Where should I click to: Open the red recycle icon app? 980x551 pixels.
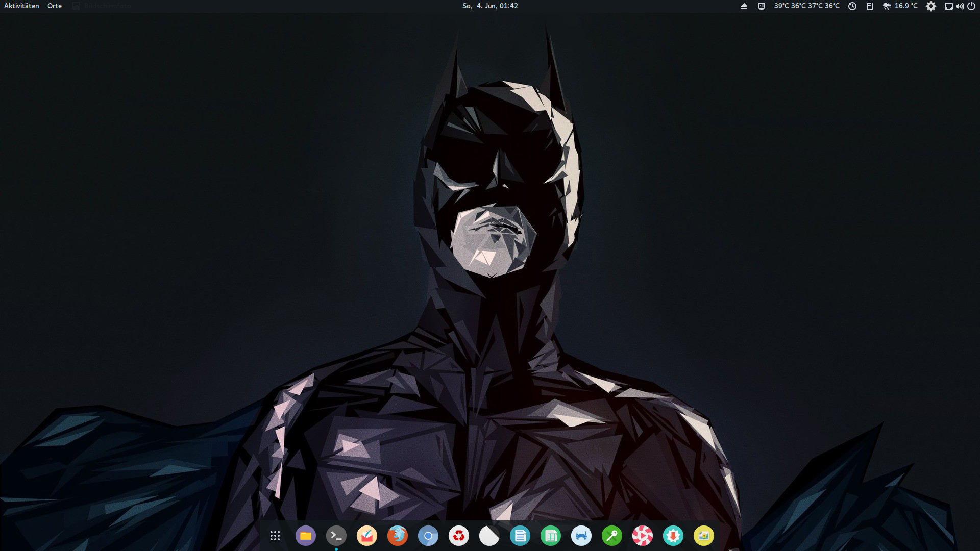point(458,536)
